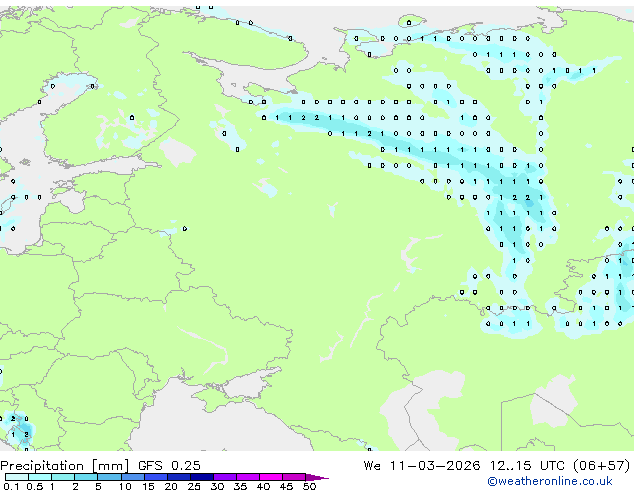Image resolution: width=634 pixels, height=490 pixels.
Task: Click the "10" legend scale label
Action: [x=125, y=486]
